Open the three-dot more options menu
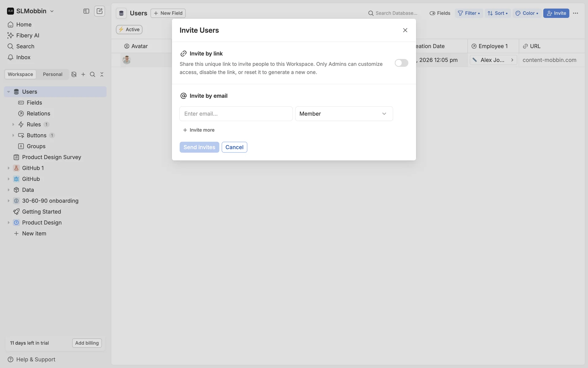The width and height of the screenshot is (588, 368). (575, 13)
